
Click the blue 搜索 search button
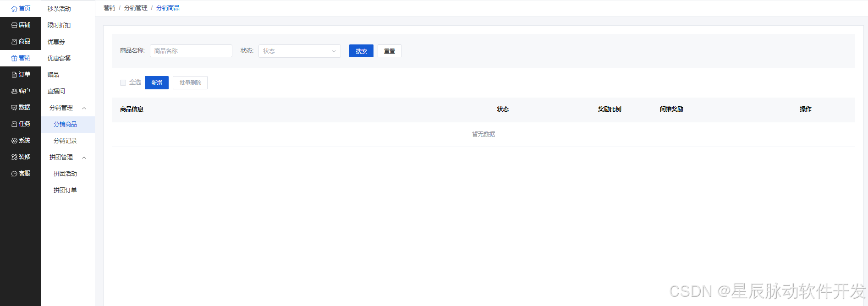(x=361, y=51)
